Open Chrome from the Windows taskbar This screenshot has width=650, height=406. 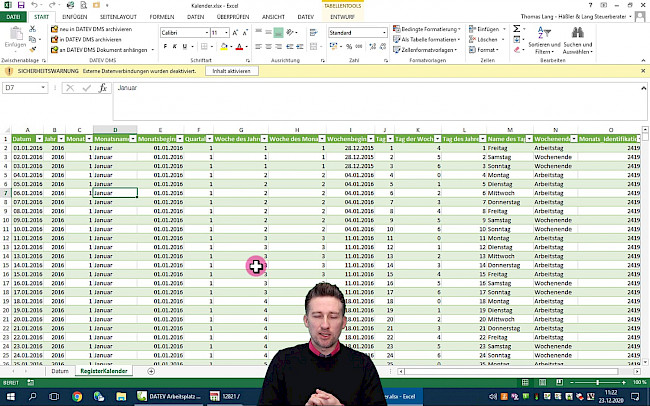[77, 397]
